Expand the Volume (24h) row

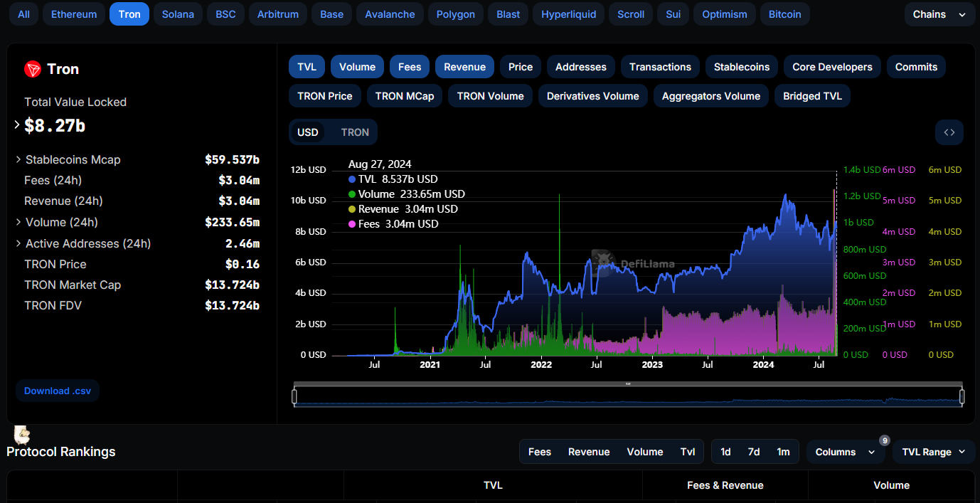[x=18, y=222]
